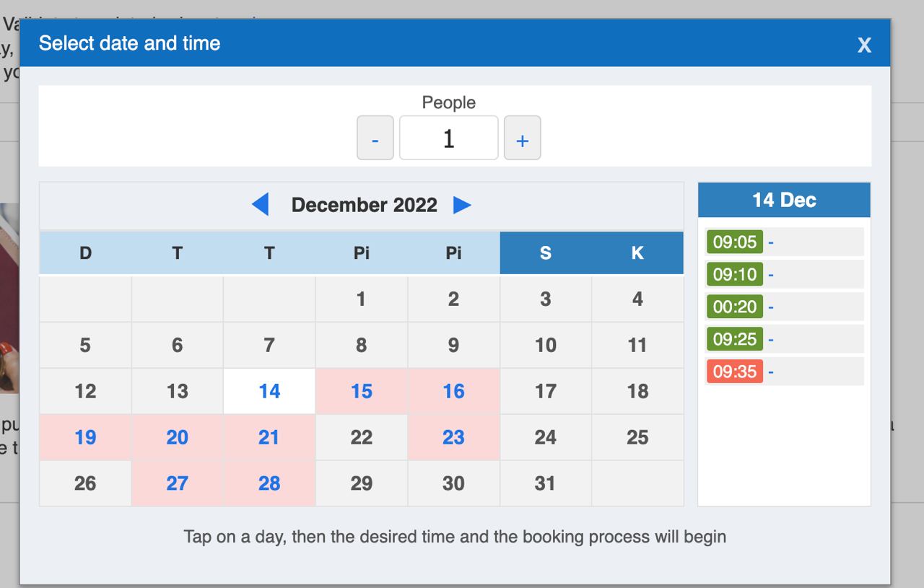The width and height of the screenshot is (924, 588).
Task: Choose December 21 date cell
Action: coord(269,437)
